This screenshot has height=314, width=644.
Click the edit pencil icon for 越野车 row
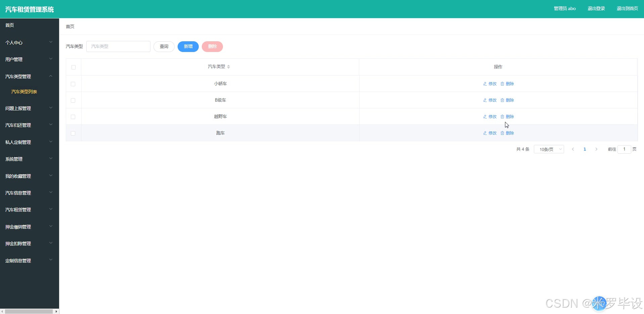pos(485,117)
